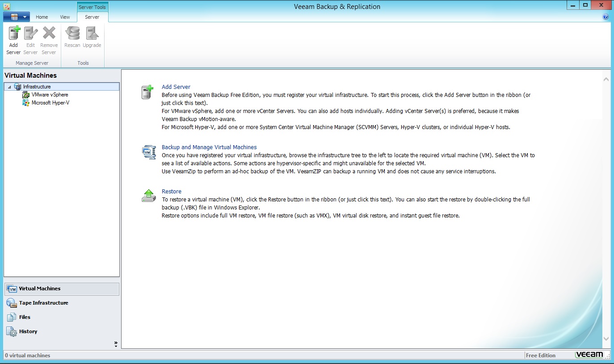Minimize the Veeam Backup & Replication window

click(573, 5)
